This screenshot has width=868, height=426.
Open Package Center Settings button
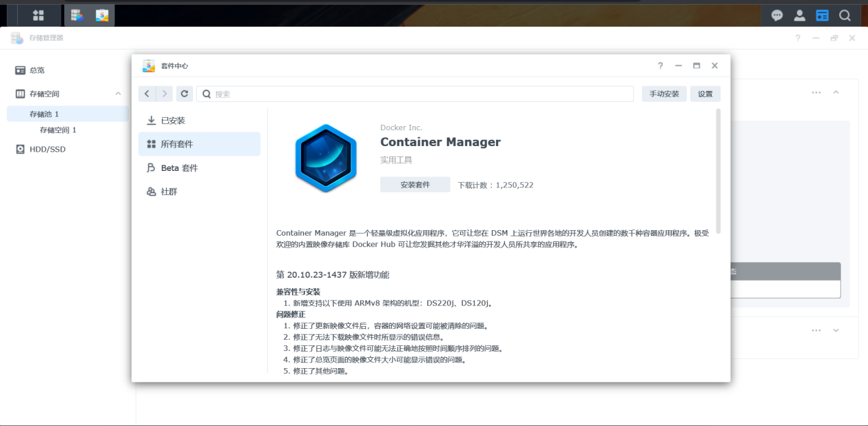pyautogui.click(x=705, y=94)
